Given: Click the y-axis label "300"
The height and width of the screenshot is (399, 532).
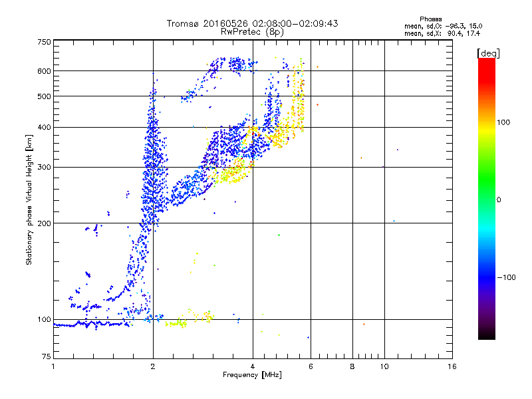Looking at the screenshot, I should coord(44,168).
